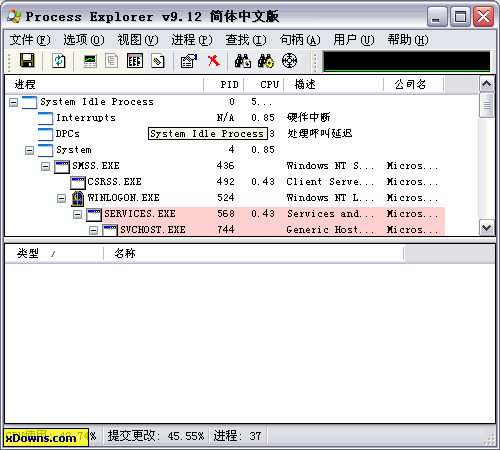Click the crosshair Find Window target icon
This screenshot has width=500, height=450.
(289, 61)
